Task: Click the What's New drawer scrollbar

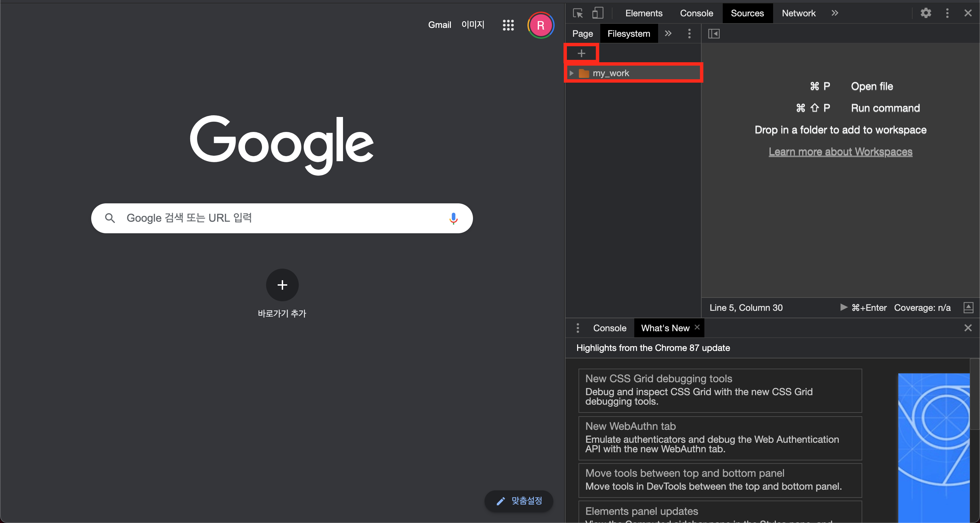Action: (974, 394)
